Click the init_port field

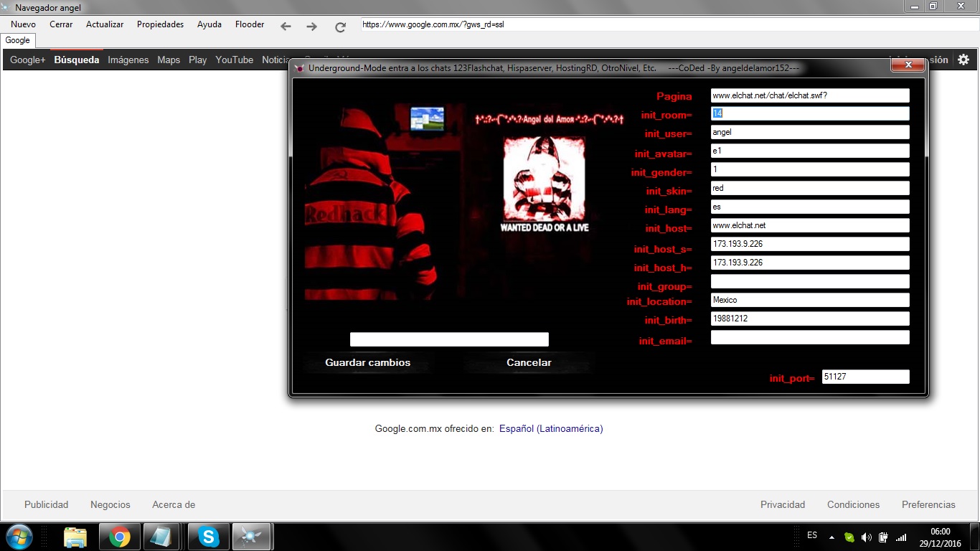(866, 377)
